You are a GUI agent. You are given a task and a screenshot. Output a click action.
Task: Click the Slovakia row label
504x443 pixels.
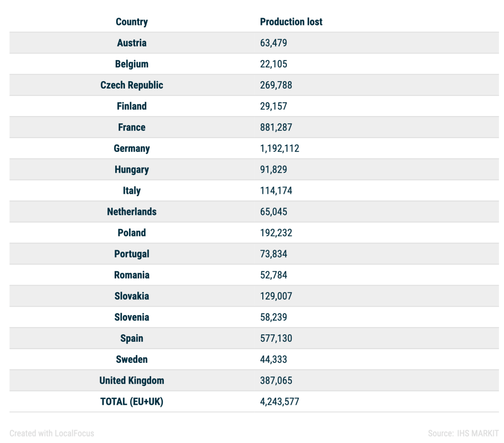point(131,296)
